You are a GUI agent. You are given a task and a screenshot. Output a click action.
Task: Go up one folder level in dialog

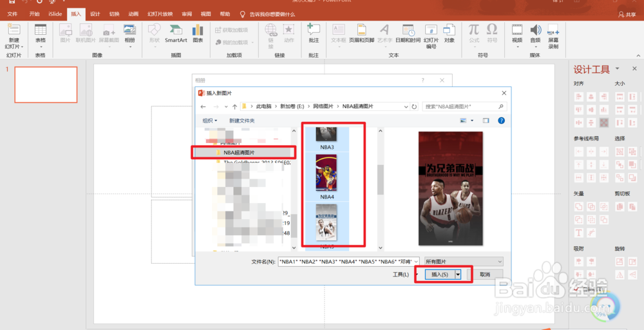tap(234, 106)
